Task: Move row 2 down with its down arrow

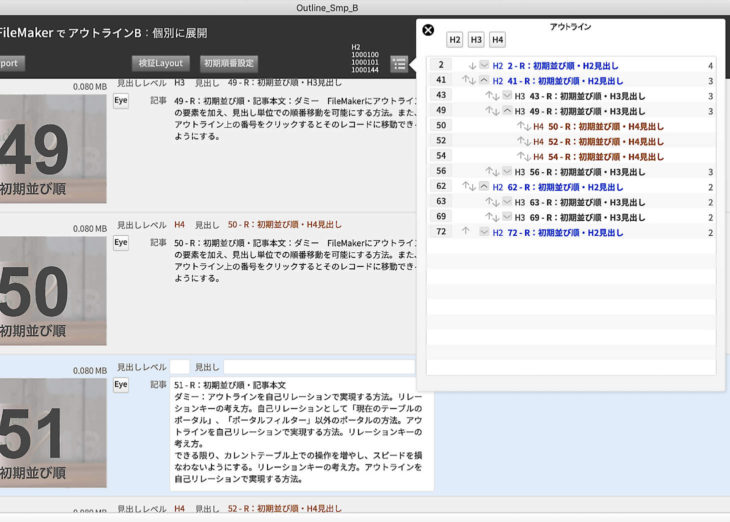Action: coord(472,66)
